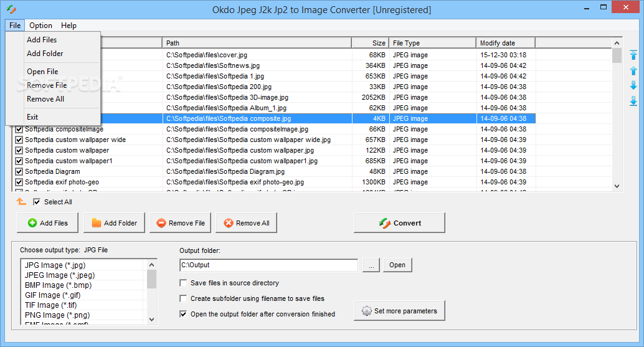Sort list by Path column header

coord(257,43)
